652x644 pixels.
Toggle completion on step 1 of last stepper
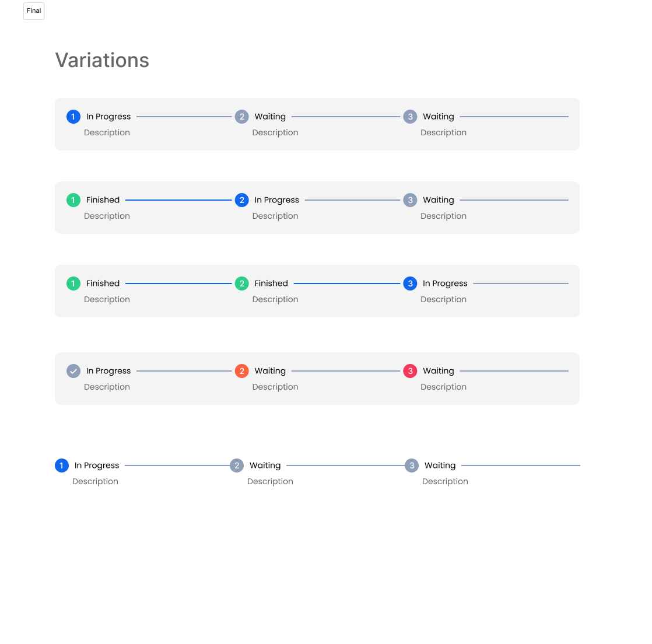tap(61, 466)
